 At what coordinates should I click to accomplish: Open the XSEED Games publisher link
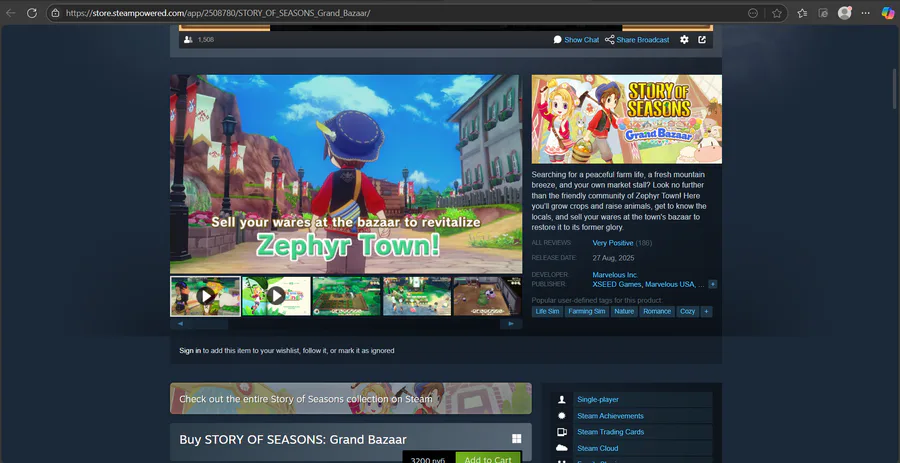(x=617, y=284)
